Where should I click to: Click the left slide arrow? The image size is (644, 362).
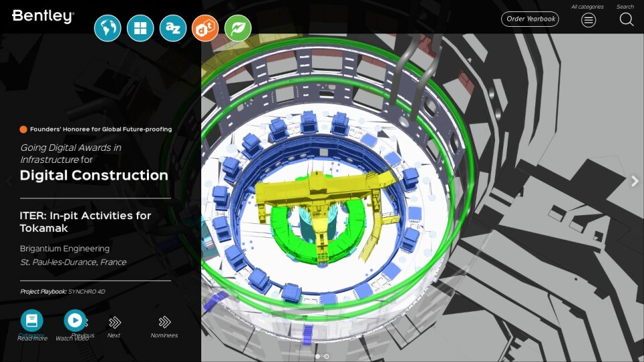[9, 181]
